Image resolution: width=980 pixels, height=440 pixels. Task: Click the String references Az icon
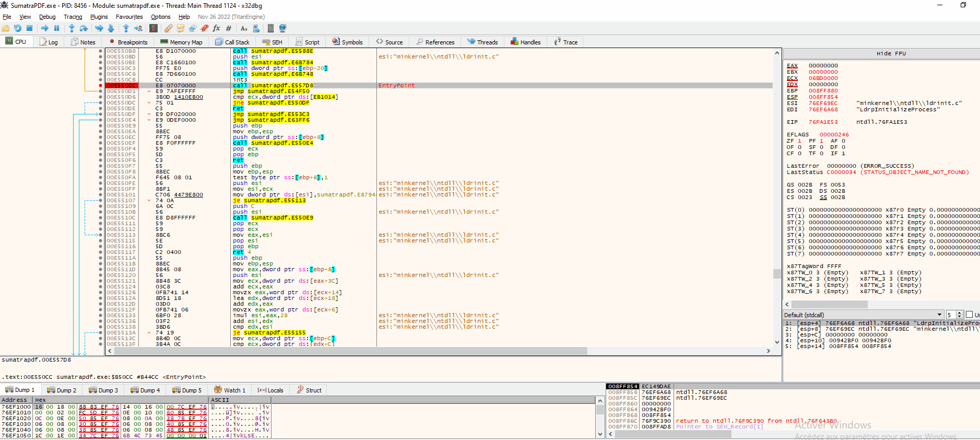[244, 28]
